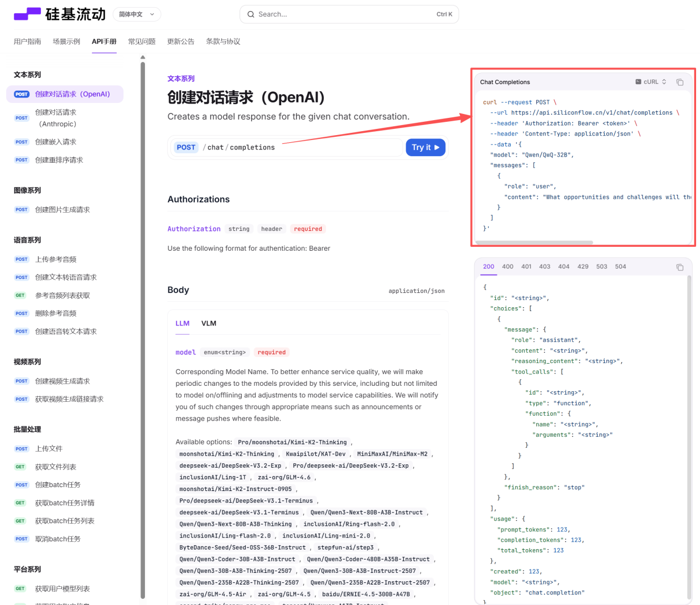Click the request code horizontal scrollbar
This screenshot has width=700, height=605.
tap(534, 242)
